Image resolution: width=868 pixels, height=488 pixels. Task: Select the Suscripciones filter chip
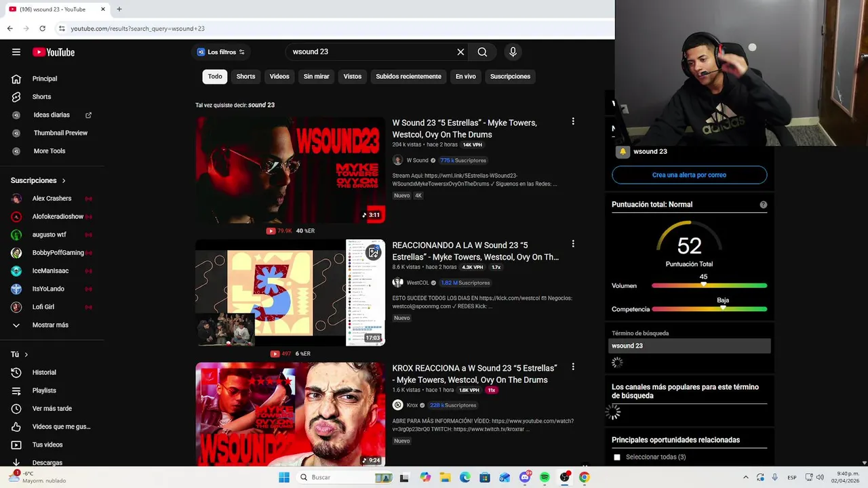pos(510,77)
